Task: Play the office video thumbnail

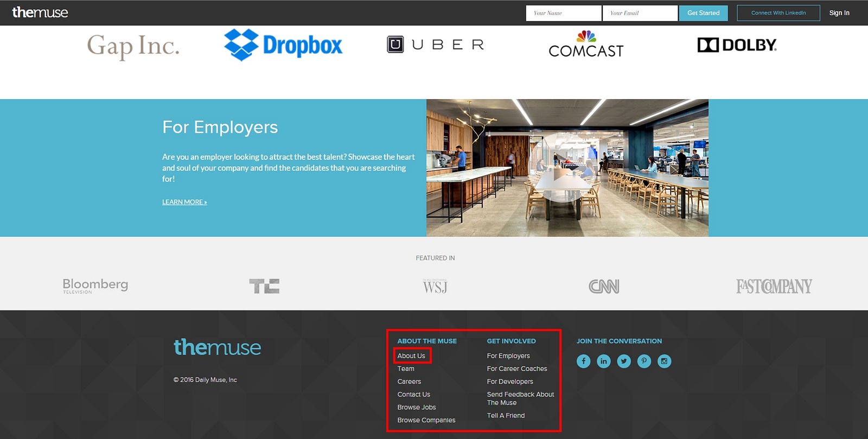Action: tap(567, 168)
